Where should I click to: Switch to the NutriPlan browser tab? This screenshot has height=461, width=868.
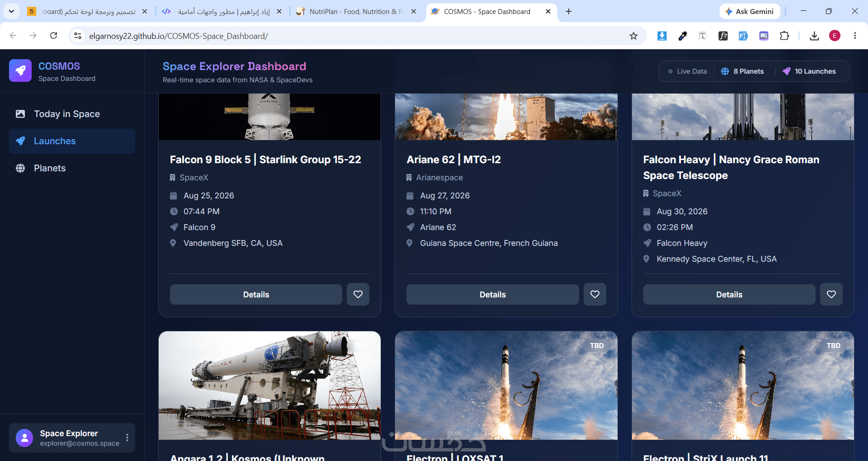click(356, 11)
